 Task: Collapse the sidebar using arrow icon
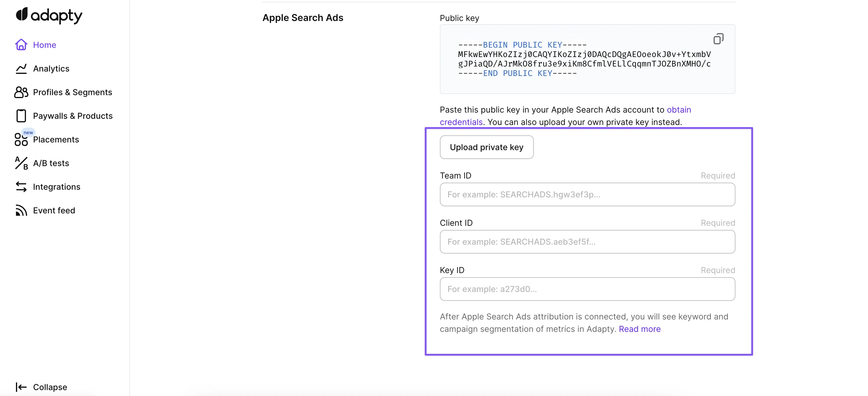pyautogui.click(x=21, y=387)
